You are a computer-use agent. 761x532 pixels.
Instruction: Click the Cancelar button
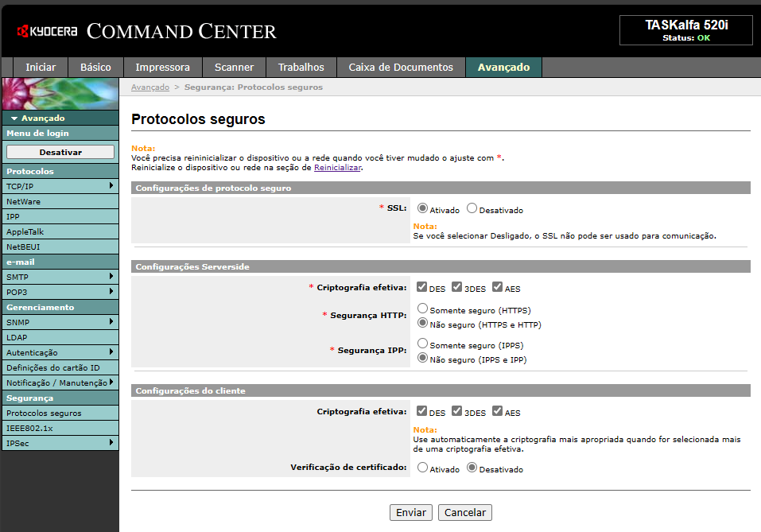[465, 513]
